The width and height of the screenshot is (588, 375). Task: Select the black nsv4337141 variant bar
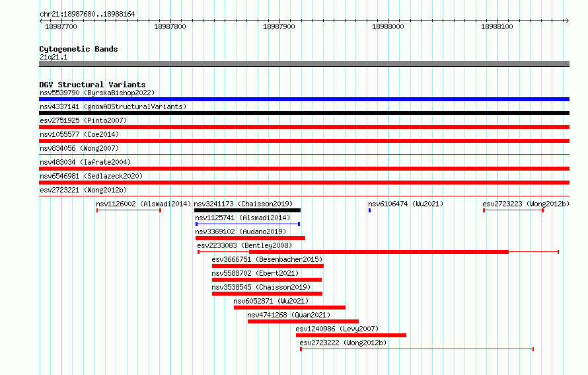pyautogui.click(x=304, y=113)
